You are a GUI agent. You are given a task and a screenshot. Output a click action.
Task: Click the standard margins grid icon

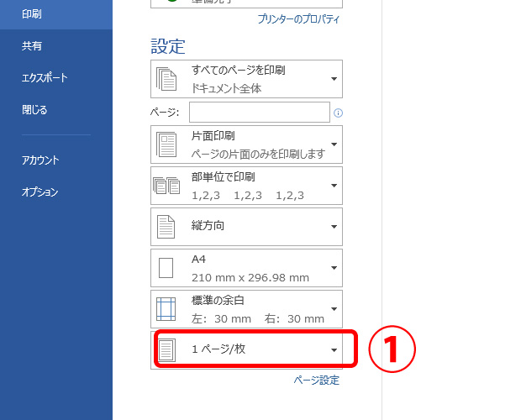(x=166, y=309)
